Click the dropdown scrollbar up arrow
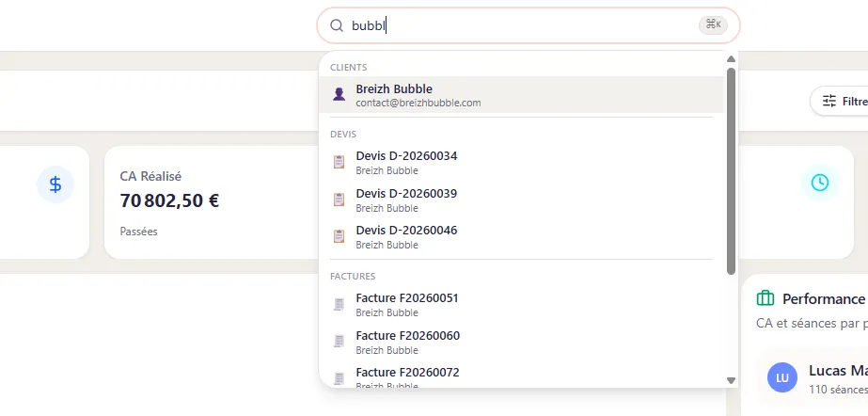868x416 pixels. pyautogui.click(x=731, y=58)
